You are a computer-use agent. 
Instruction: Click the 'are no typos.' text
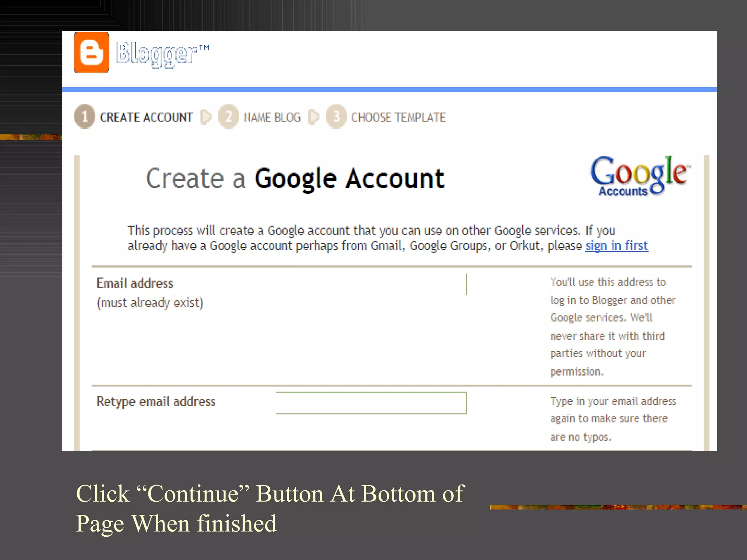coord(581,437)
